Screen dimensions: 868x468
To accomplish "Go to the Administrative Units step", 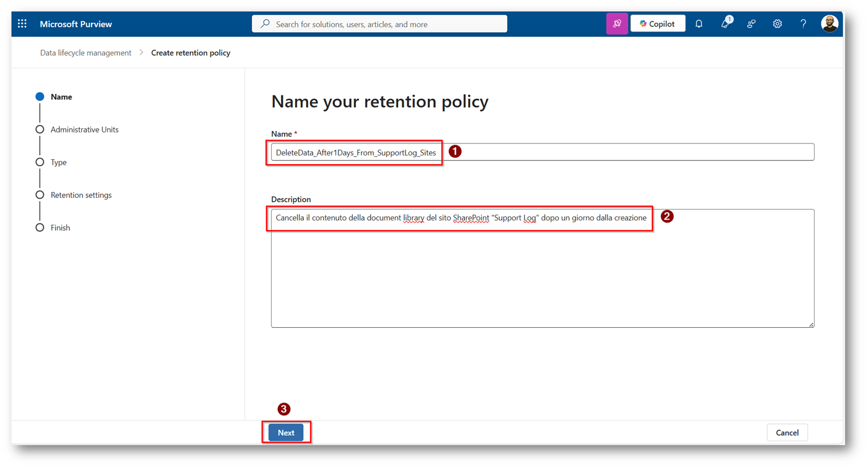I will coord(84,130).
